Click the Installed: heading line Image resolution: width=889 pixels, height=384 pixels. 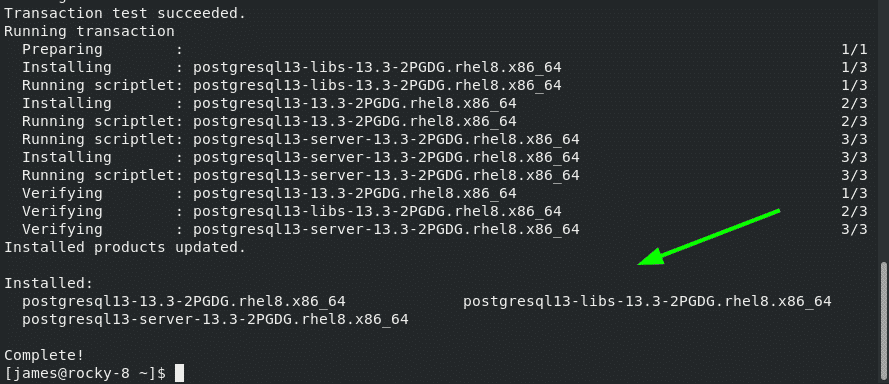point(48,283)
